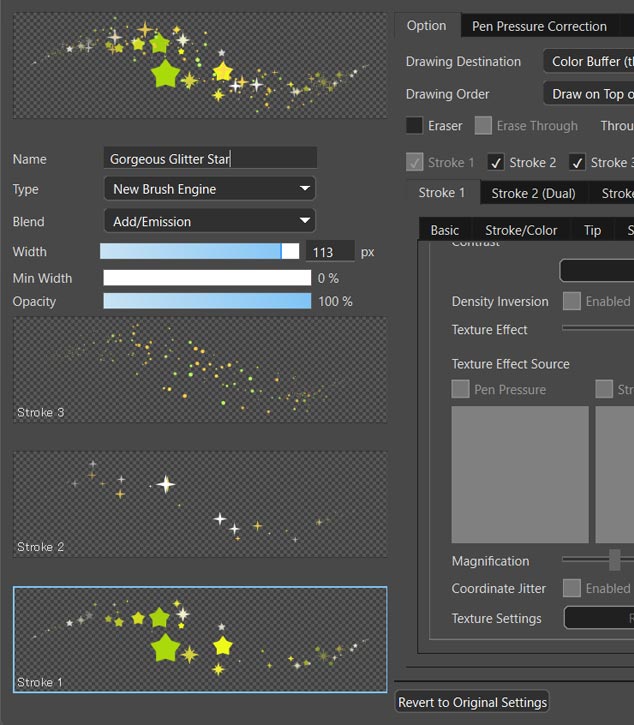Select the Stroke 2 preview thumbnail
Image resolution: width=634 pixels, height=725 pixels.
click(x=200, y=504)
